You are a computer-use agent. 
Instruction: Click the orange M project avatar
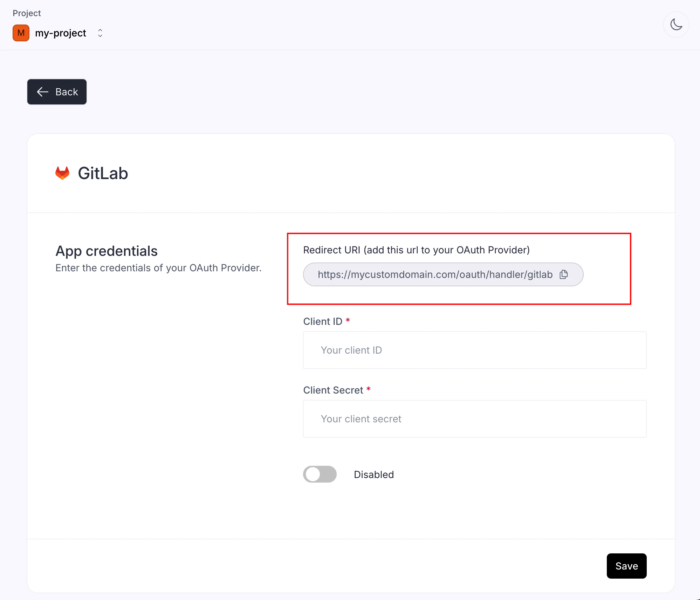tap(21, 33)
